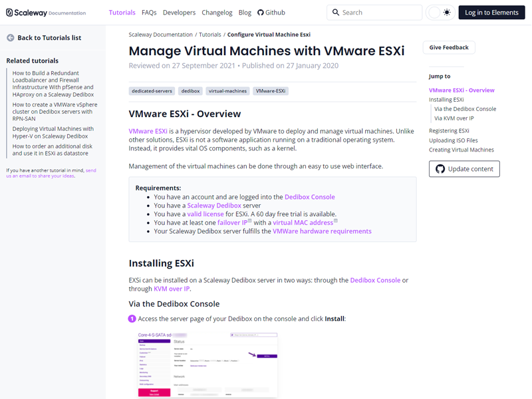Click the sun icon in theme switch
Image resolution: width=532 pixels, height=399 pixels.
coord(447,13)
